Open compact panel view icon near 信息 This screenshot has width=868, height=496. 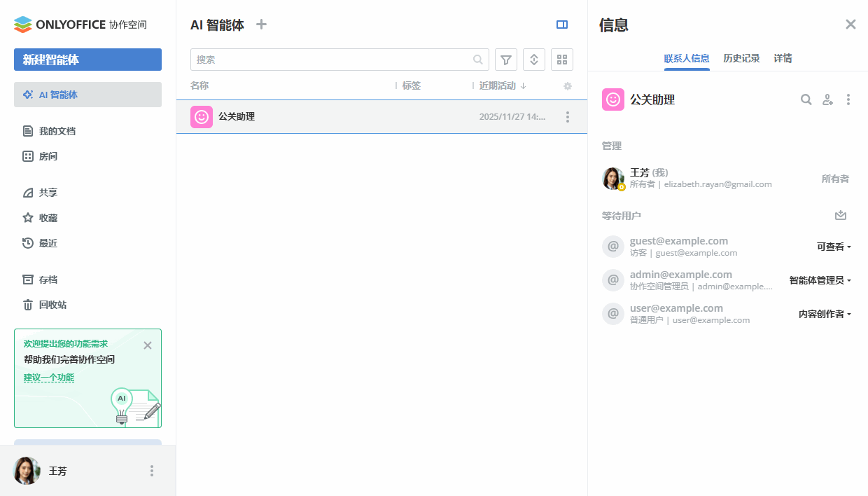562,25
